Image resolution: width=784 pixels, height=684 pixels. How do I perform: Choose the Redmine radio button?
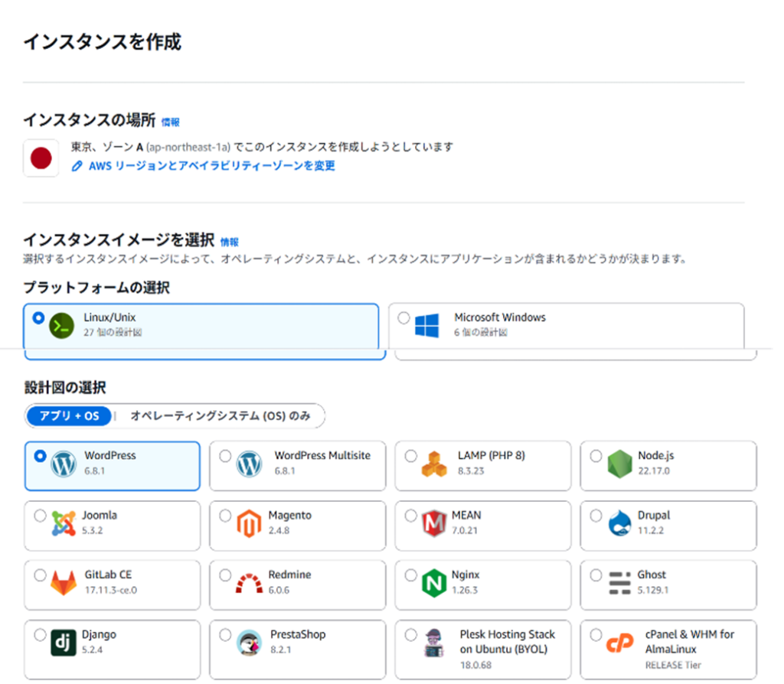coord(225,575)
